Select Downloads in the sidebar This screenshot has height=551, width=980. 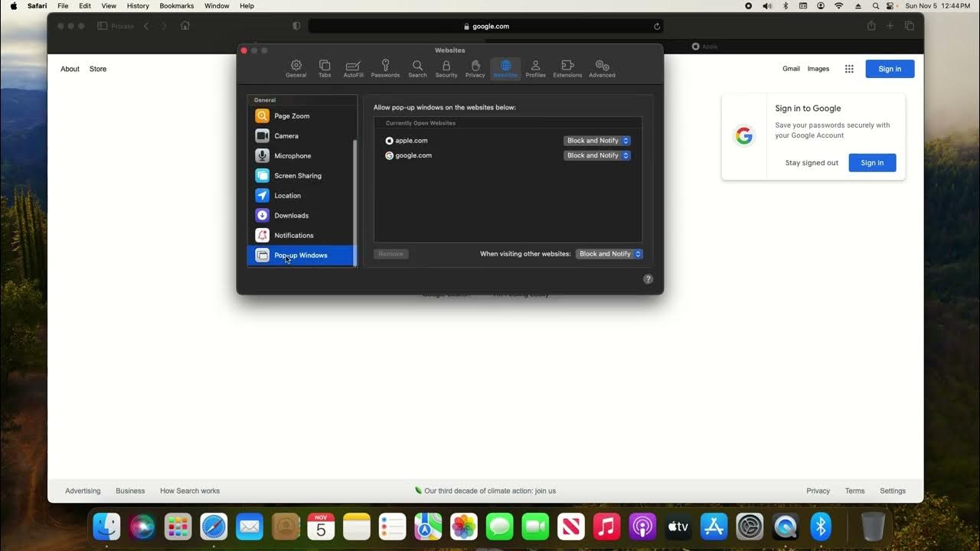[302, 215]
